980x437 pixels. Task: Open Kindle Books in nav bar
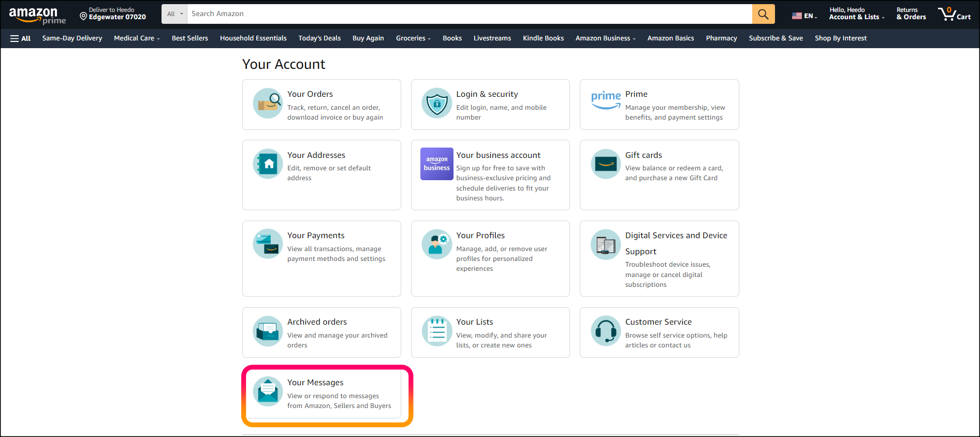click(x=543, y=38)
